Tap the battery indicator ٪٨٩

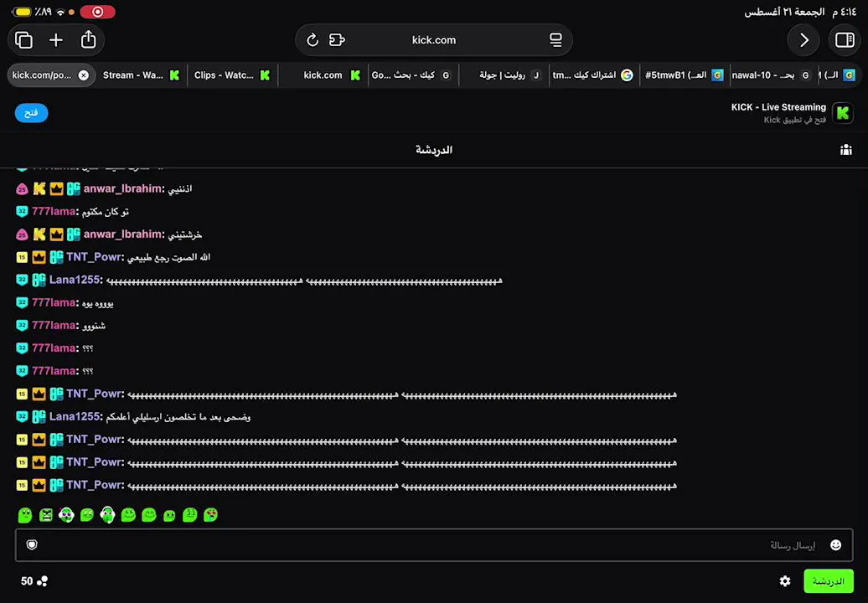click(34, 12)
